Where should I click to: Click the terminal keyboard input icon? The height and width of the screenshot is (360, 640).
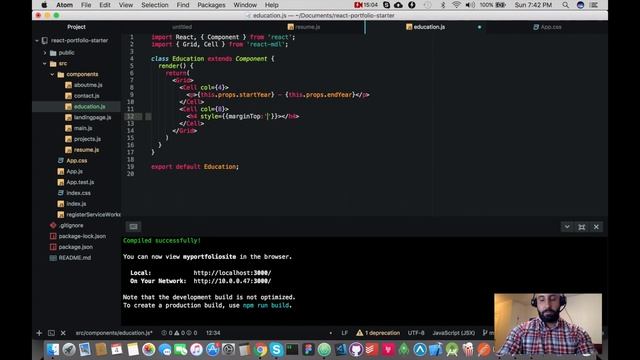(133, 227)
